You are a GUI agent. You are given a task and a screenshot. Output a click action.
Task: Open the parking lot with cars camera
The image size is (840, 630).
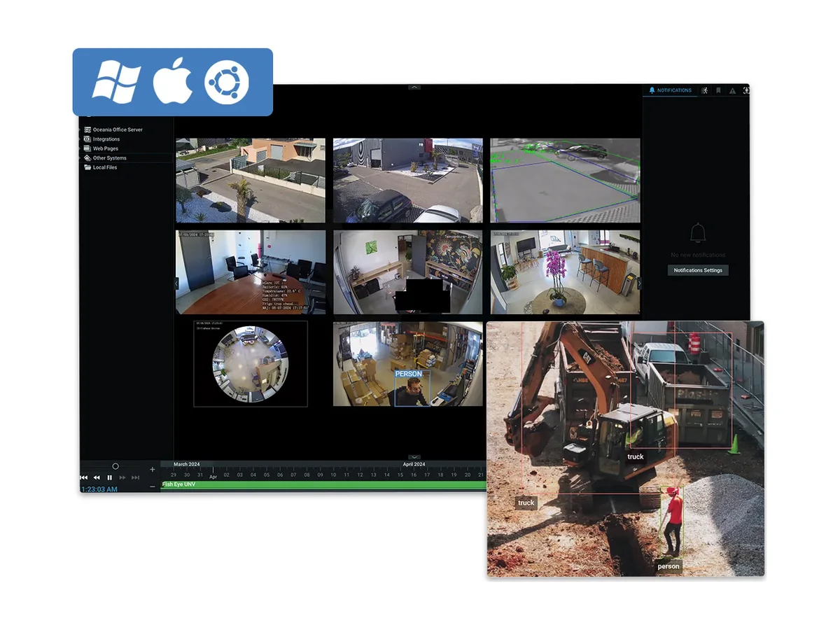tap(408, 180)
